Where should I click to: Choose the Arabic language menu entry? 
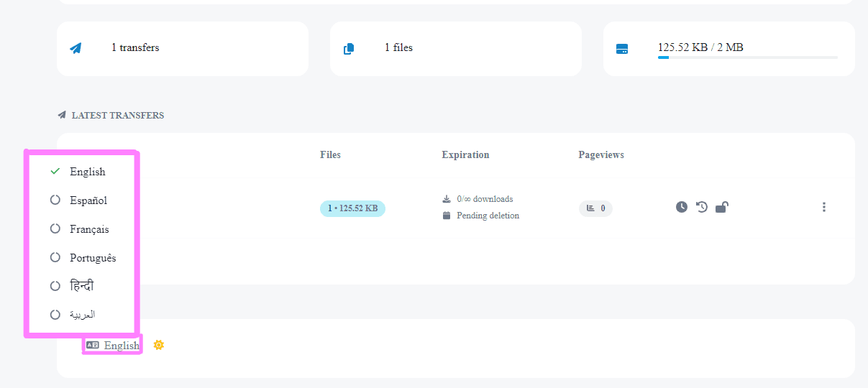(x=82, y=315)
